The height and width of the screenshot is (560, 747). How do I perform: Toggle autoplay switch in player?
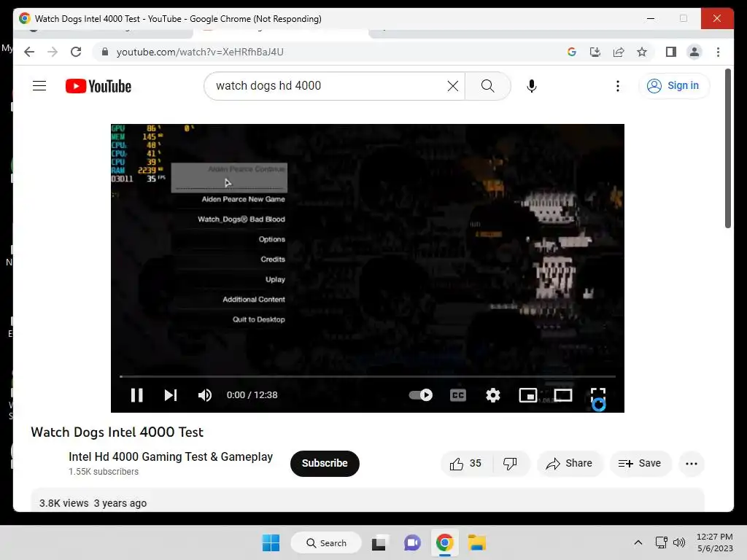coord(421,395)
